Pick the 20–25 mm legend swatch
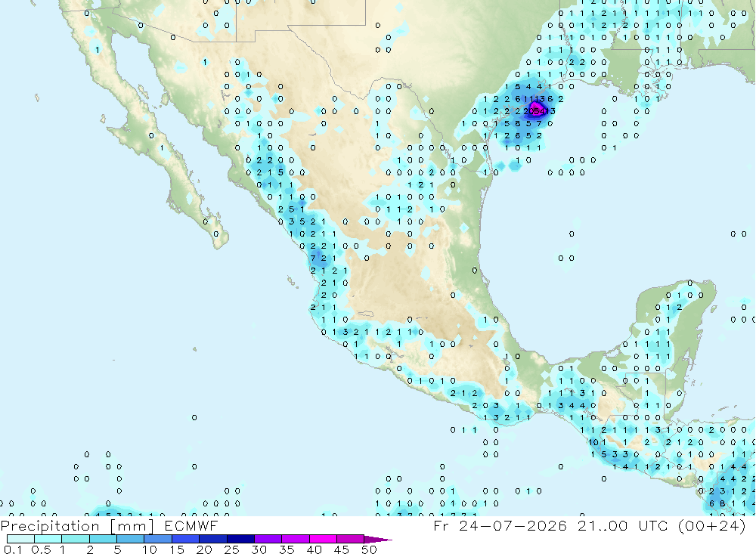756x554 pixels. [x=212, y=539]
